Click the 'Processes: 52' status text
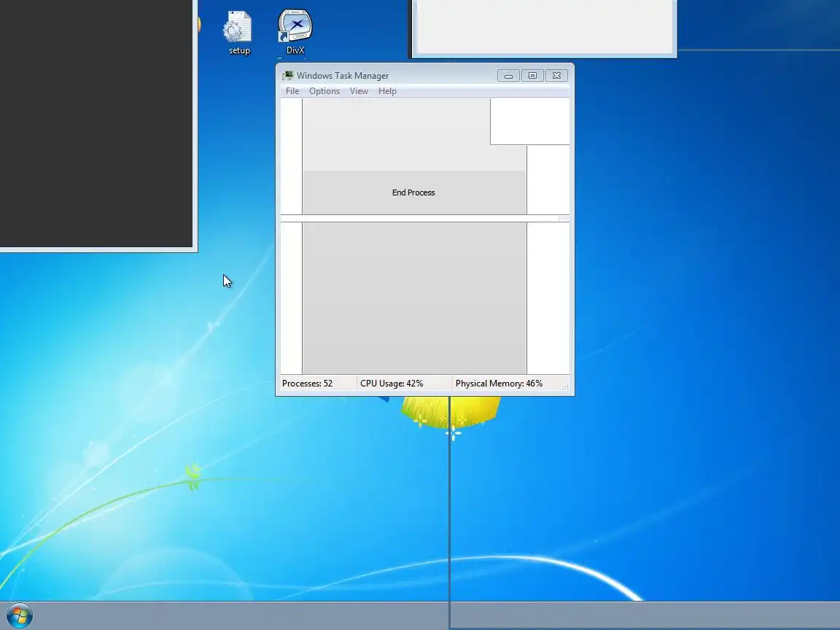The image size is (840, 630). (307, 384)
